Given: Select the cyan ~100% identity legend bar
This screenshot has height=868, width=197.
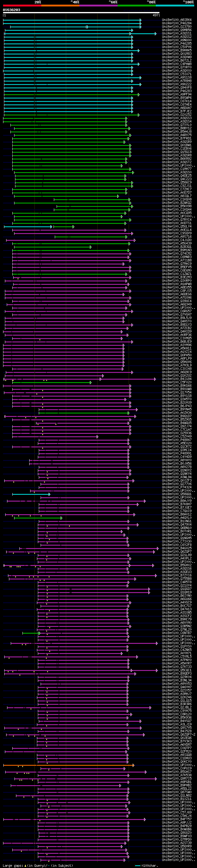Looking at the screenshot, I should coord(175,6).
